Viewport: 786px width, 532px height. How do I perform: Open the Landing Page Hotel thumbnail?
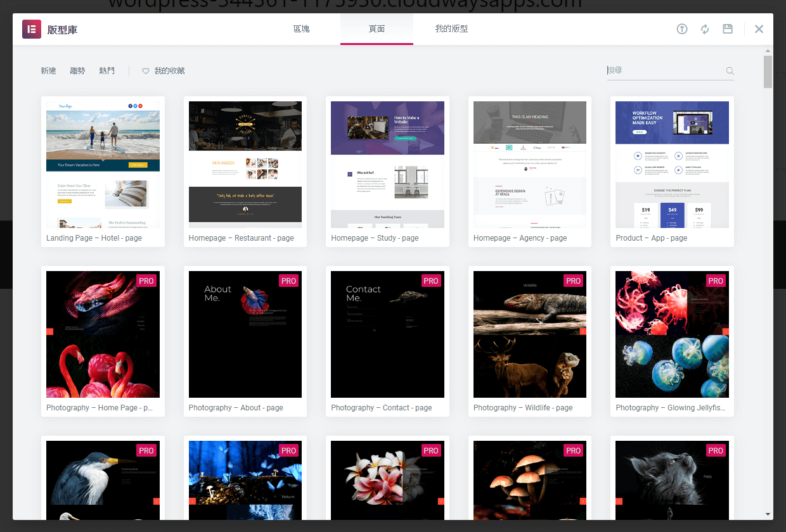click(x=103, y=165)
